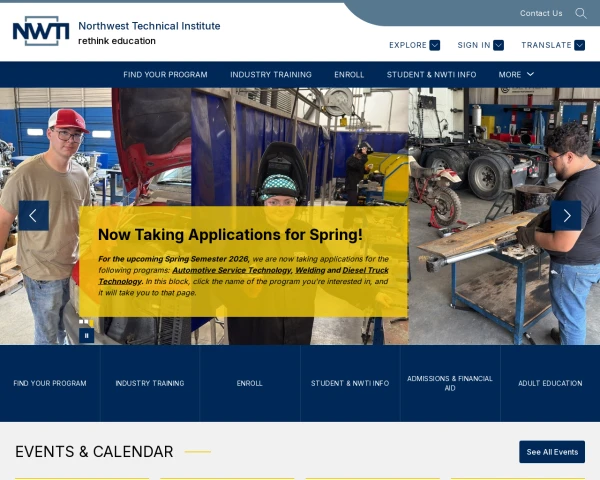The image size is (600, 480).
Task: Select the Adult Education tile
Action: (x=549, y=383)
